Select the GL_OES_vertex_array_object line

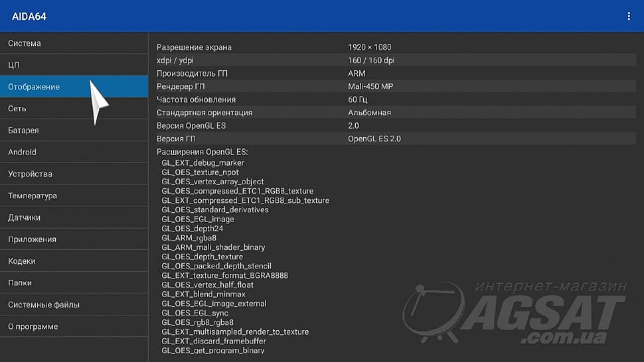[212, 182]
